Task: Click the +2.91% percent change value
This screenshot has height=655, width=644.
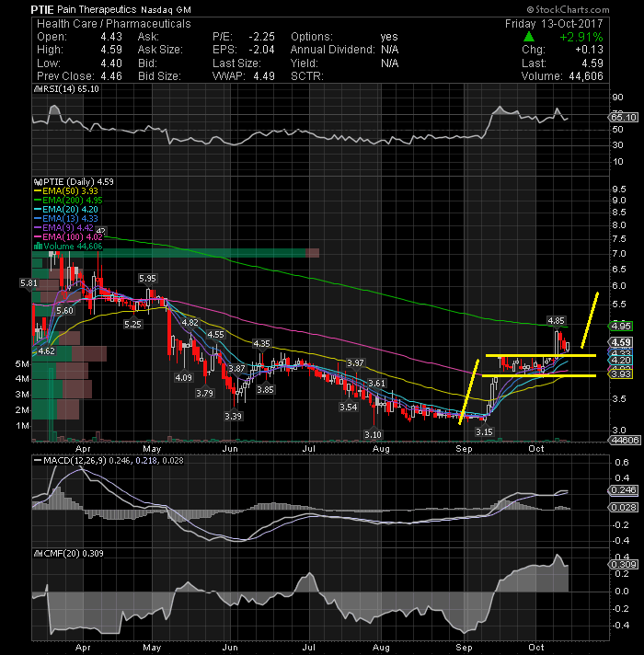Action: point(581,37)
